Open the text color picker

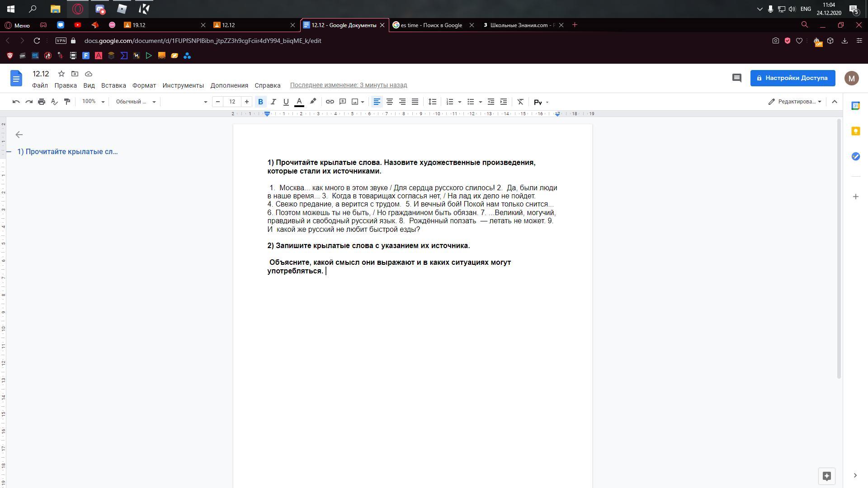pos(299,102)
